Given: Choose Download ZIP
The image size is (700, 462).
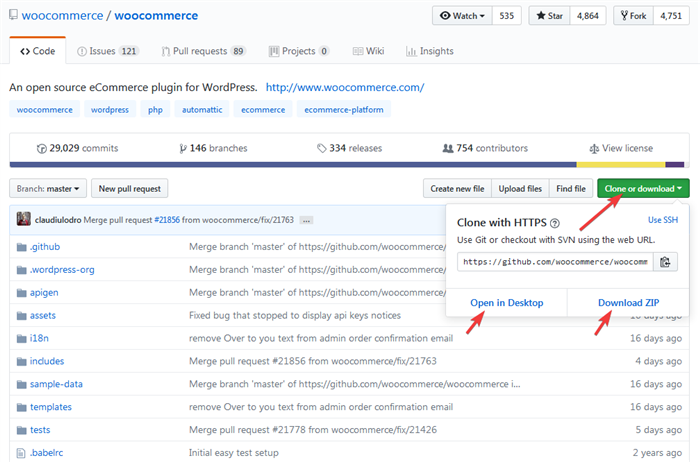Looking at the screenshot, I should tap(629, 303).
